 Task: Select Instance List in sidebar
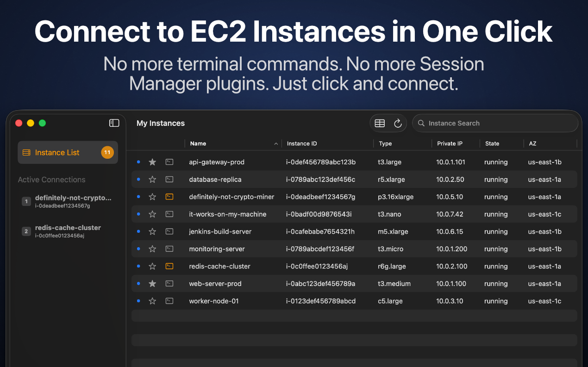(x=68, y=152)
